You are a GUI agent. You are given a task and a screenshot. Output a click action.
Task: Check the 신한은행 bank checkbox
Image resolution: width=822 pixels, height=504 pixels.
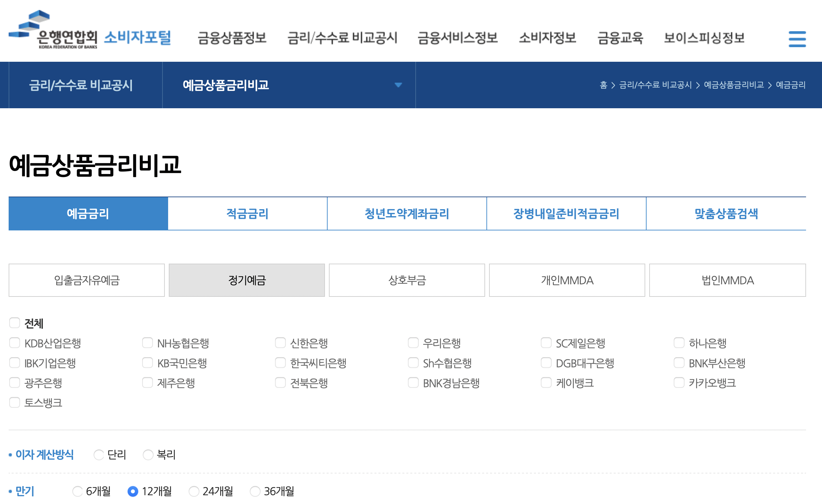(280, 343)
